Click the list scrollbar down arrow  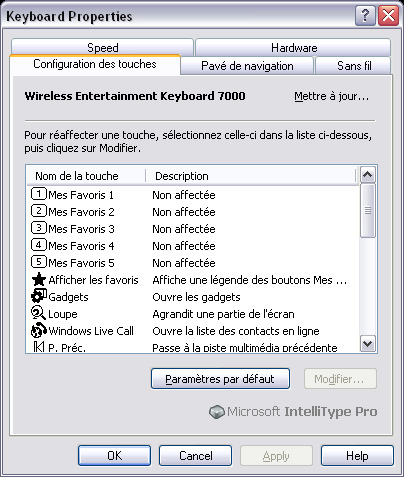pyautogui.click(x=368, y=343)
